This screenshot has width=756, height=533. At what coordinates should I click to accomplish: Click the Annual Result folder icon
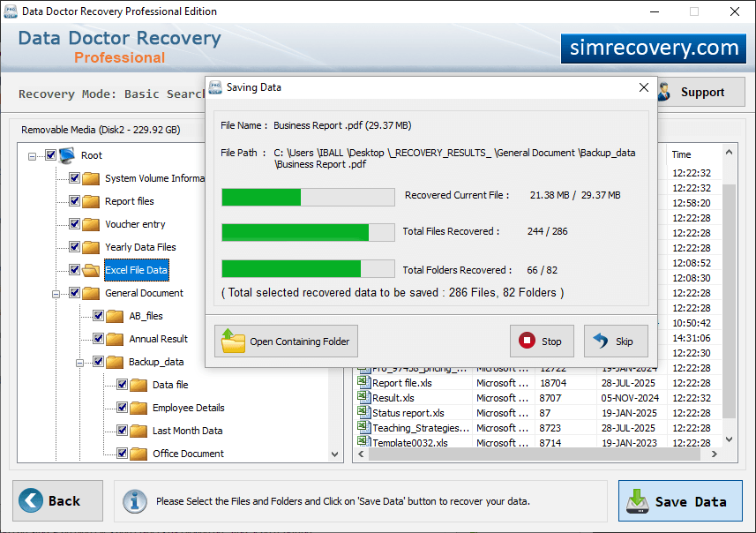(x=115, y=339)
